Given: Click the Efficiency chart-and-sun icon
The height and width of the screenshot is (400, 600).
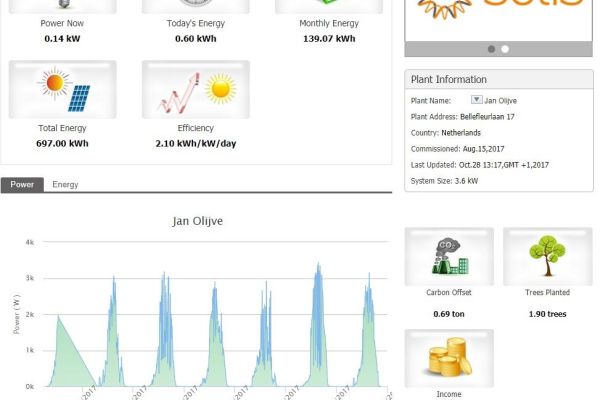Looking at the screenshot, I should coord(195,90).
